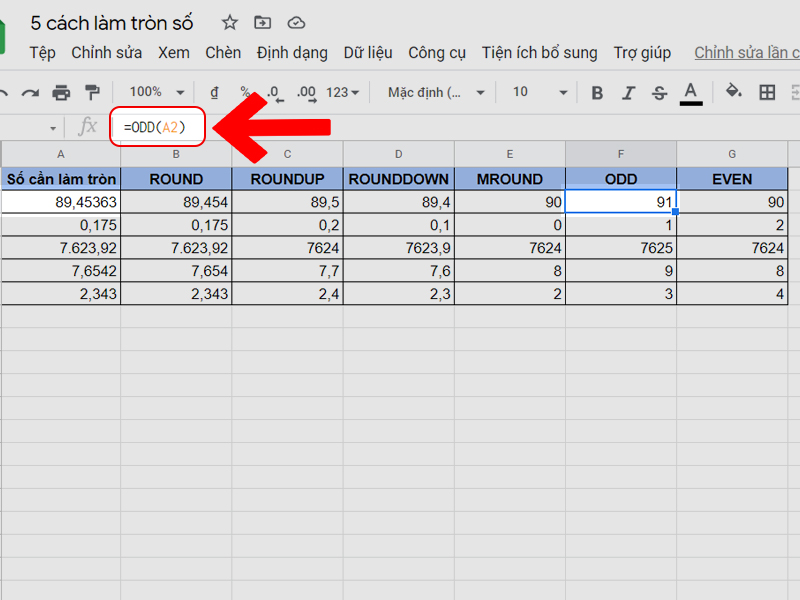Toggle Italic formatting
The image size is (800, 600).
click(x=628, y=93)
